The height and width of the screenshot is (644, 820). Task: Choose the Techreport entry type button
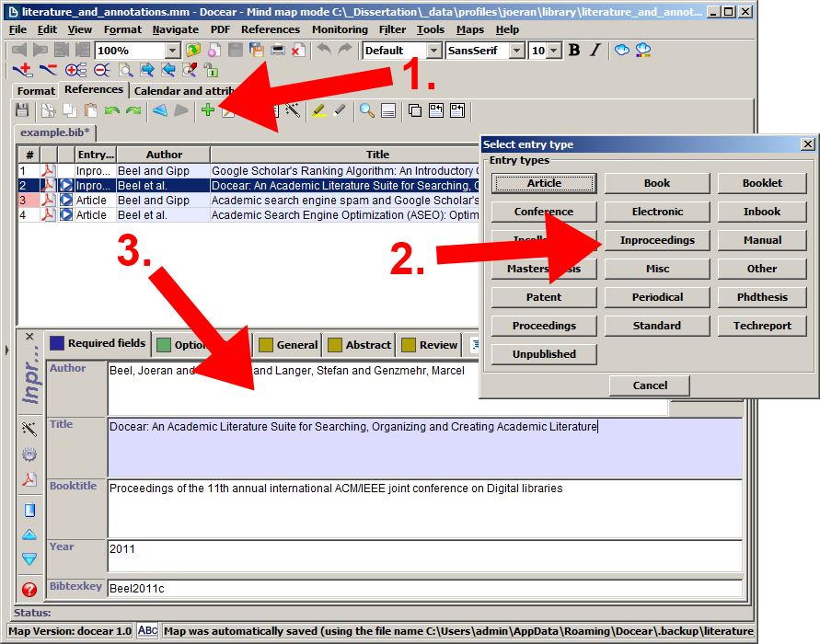tap(762, 326)
